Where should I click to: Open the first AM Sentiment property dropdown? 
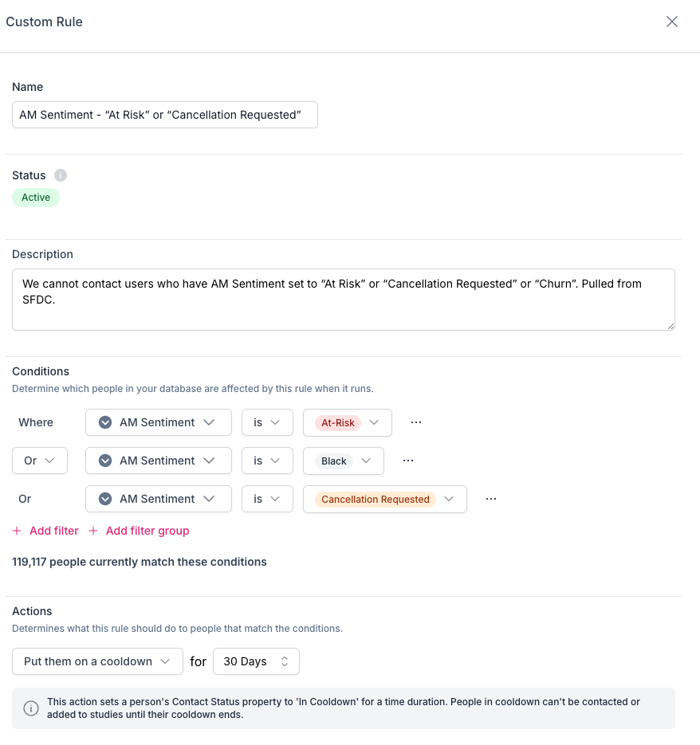(x=158, y=422)
